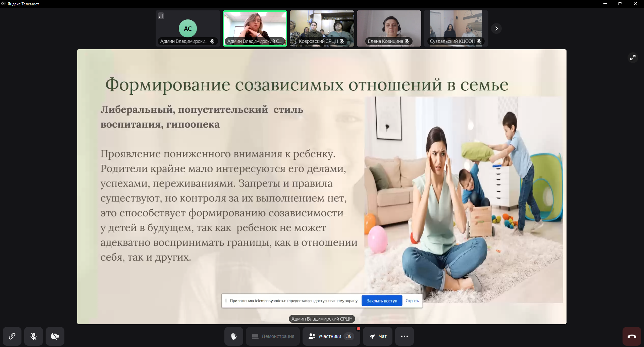Screen dimensions: 644x347
Task: Click the AC avatar participant tile
Action: 188,28
